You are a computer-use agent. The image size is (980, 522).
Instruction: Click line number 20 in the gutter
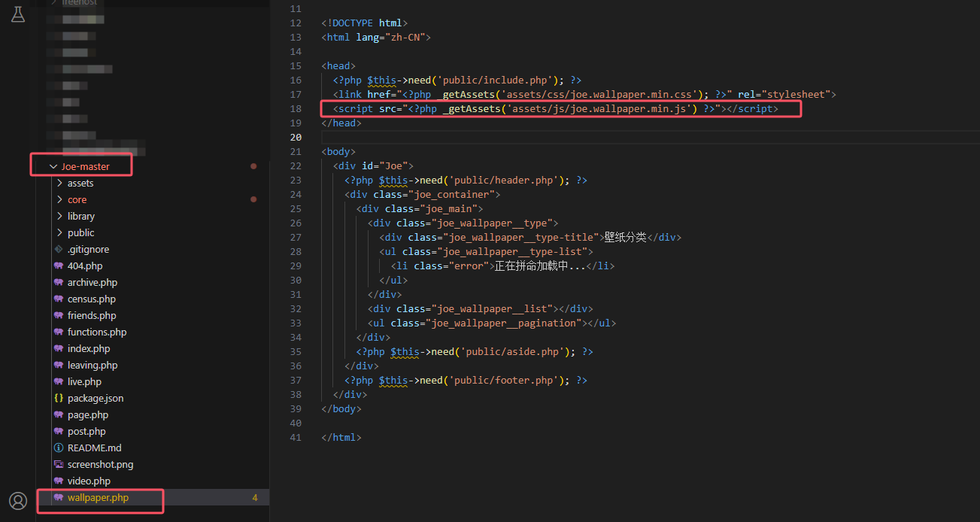pyautogui.click(x=295, y=137)
